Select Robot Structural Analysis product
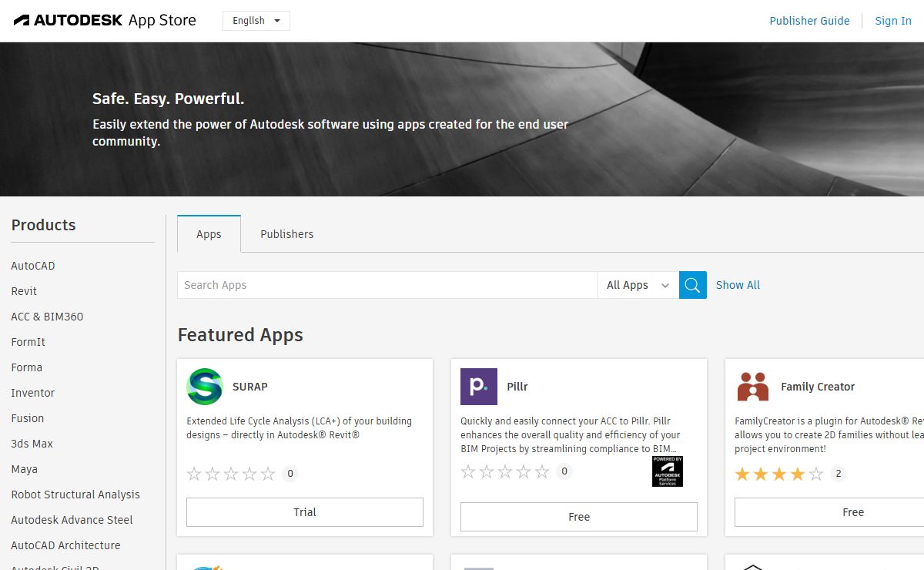Viewport: 924px width, 570px height. (75, 495)
